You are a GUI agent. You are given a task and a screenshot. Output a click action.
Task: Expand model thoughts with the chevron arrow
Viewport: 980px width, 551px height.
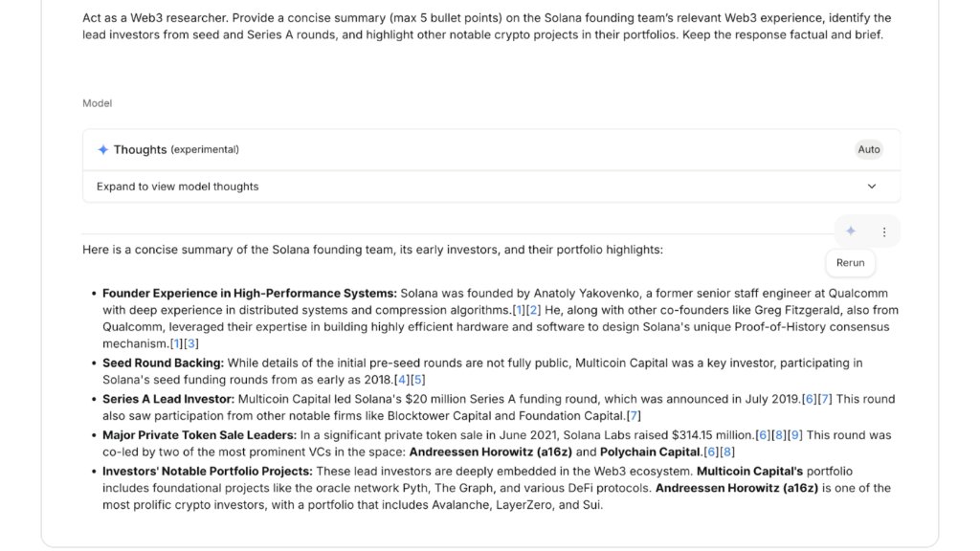pos(872,187)
